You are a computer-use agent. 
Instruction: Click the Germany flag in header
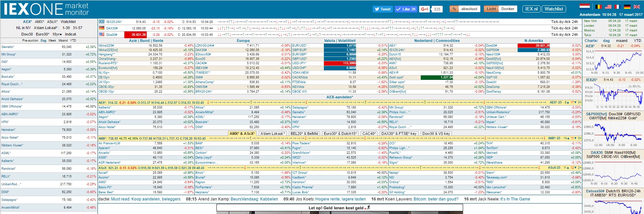coord(627,7)
